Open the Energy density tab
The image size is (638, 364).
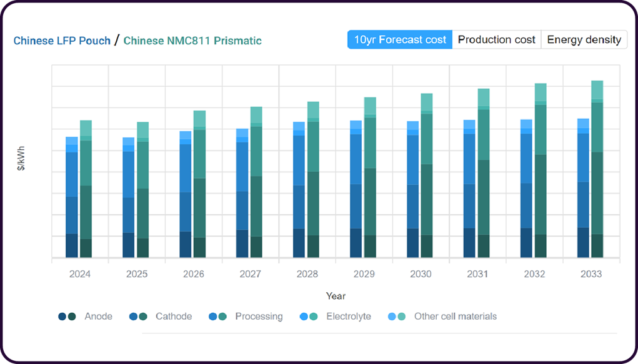[584, 39]
